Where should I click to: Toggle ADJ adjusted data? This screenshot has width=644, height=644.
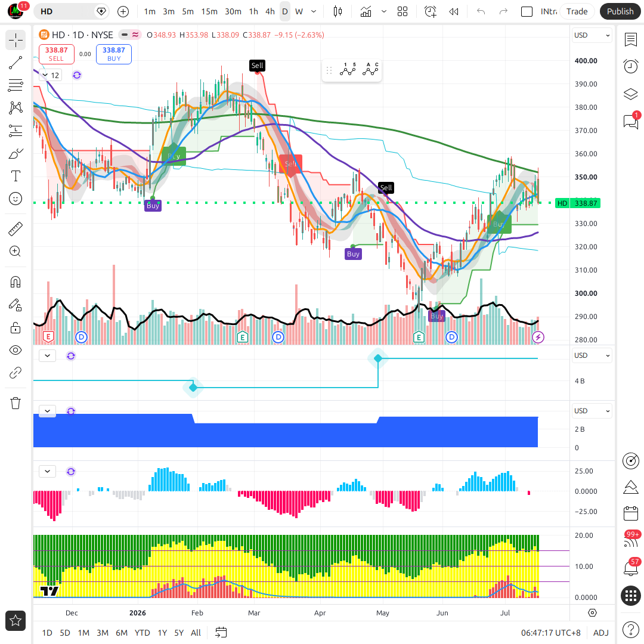point(601,633)
